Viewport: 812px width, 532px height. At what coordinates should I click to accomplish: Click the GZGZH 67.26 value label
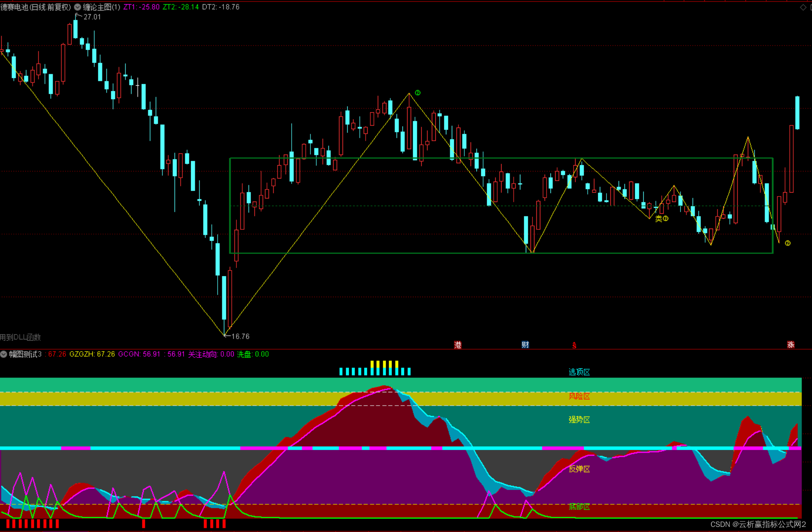92,354
